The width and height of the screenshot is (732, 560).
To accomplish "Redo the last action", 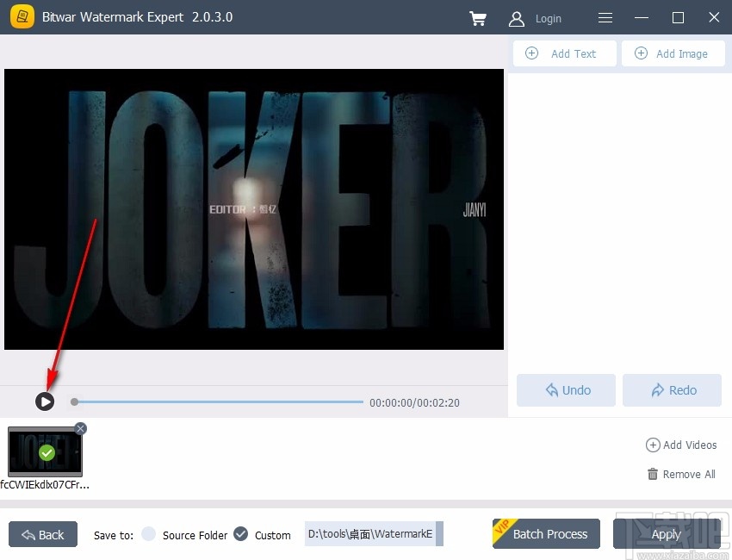I will [672, 389].
